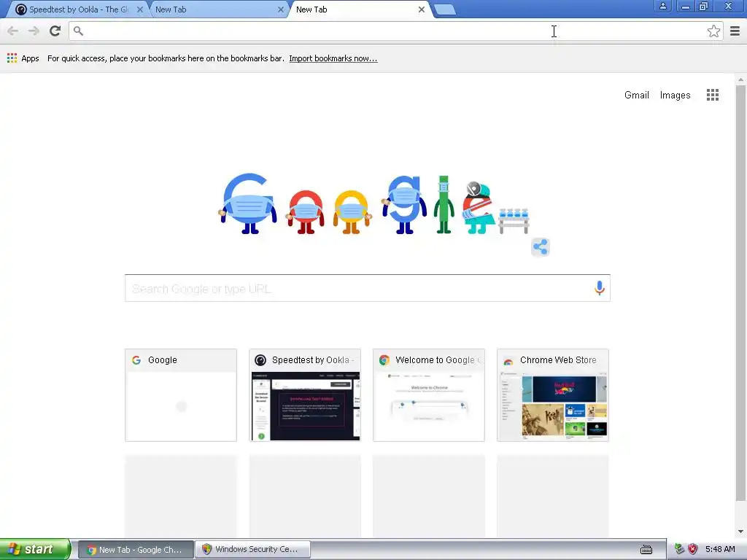Go forward with the forward arrow
The width and height of the screenshot is (747, 560).
point(34,31)
